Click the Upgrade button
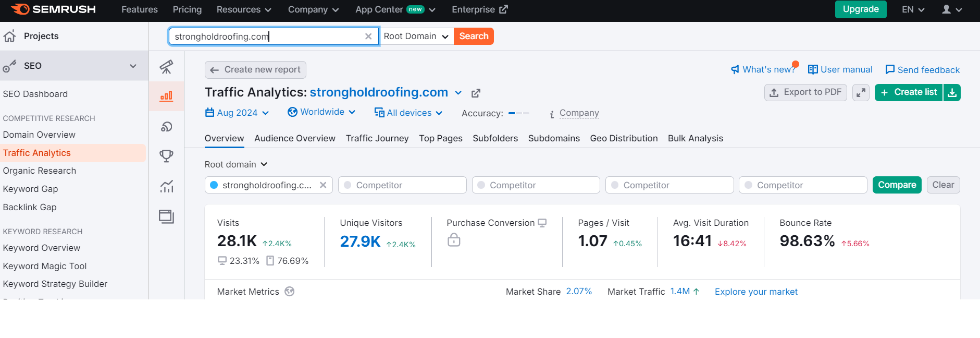 pyautogui.click(x=861, y=9)
